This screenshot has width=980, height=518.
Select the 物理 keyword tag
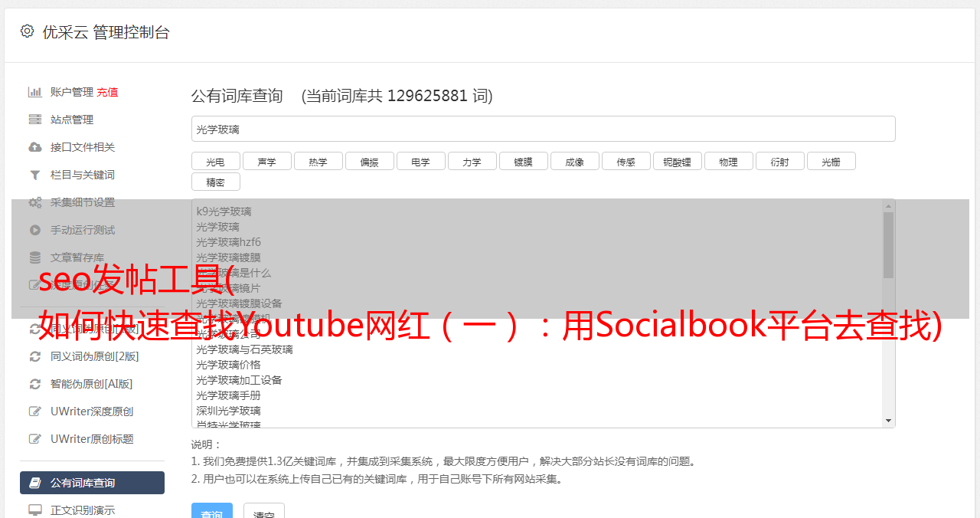[x=728, y=162]
